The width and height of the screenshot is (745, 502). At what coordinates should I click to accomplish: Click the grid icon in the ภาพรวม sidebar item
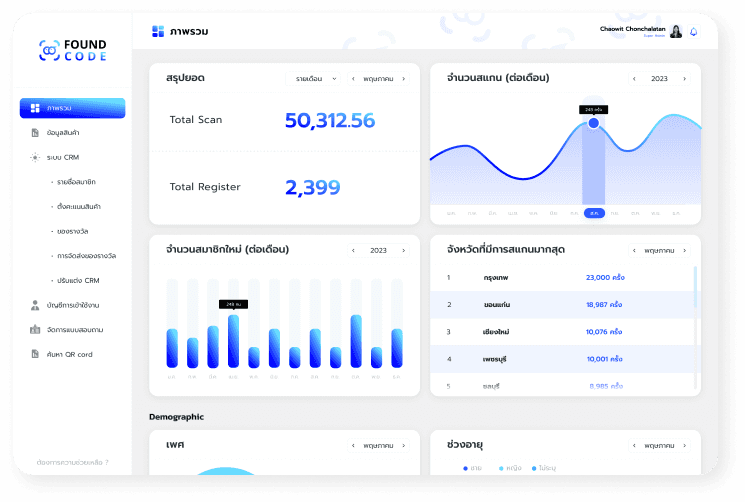pyautogui.click(x=35, y=108)
